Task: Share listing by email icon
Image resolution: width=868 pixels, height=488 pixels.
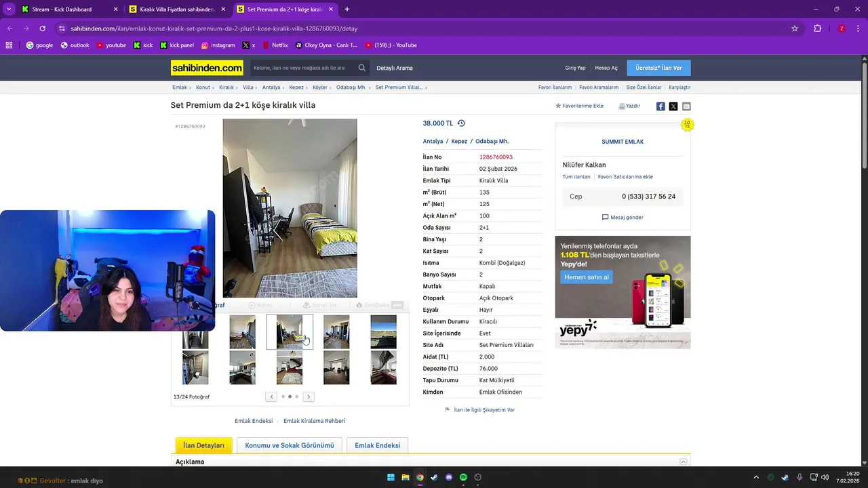Action: click(x=686, y=106)
